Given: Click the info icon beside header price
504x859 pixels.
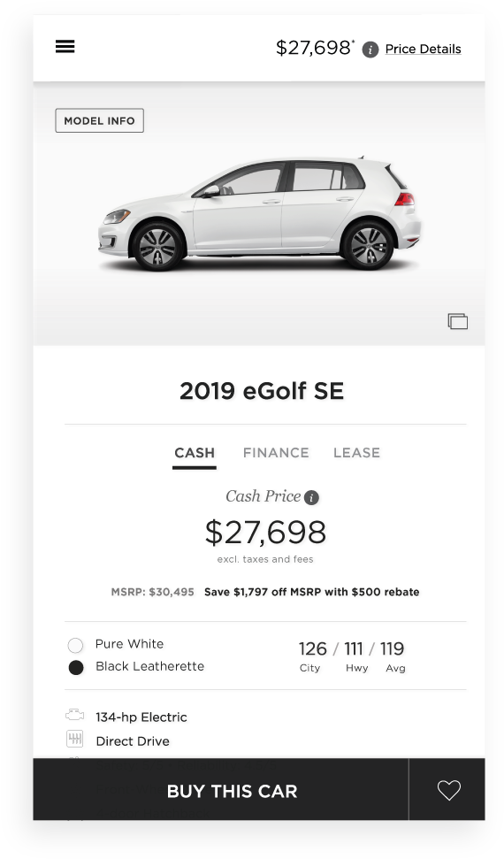Looking at the screenshot, I should point(370,50).
